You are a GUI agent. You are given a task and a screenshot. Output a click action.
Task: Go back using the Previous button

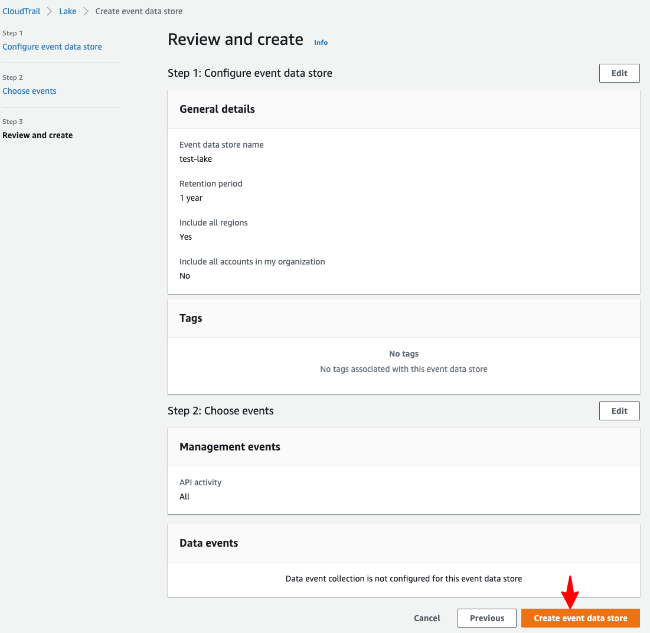coord(487,618)
